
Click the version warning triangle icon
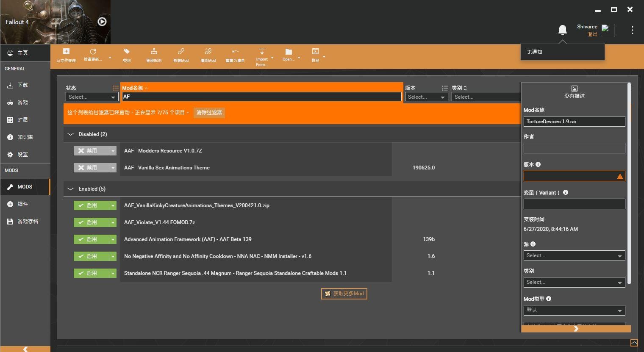click(620, 176)
